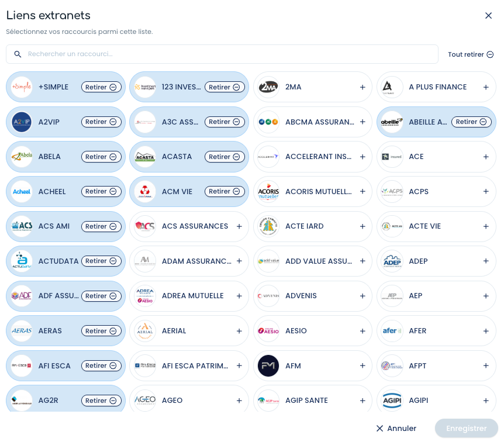Add AESIO with its plus icon
The width and height of the screenshot is (504, 445).
coord(363,331)
